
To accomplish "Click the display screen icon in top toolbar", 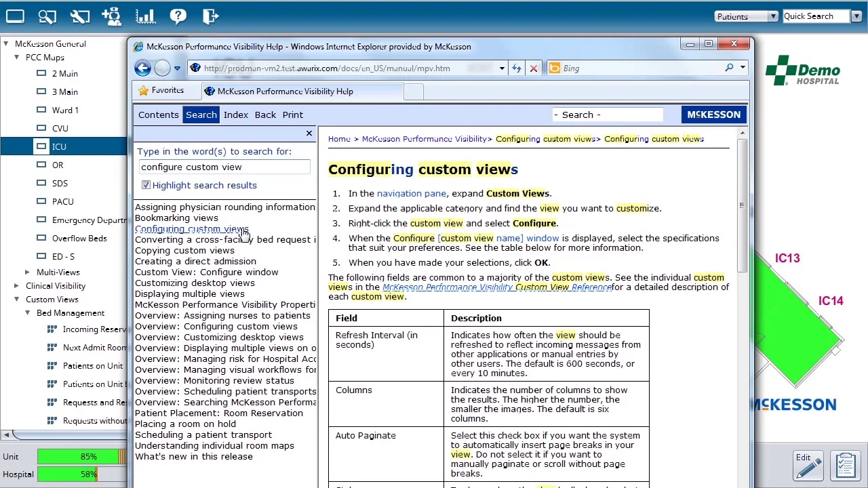I will 15,16.
